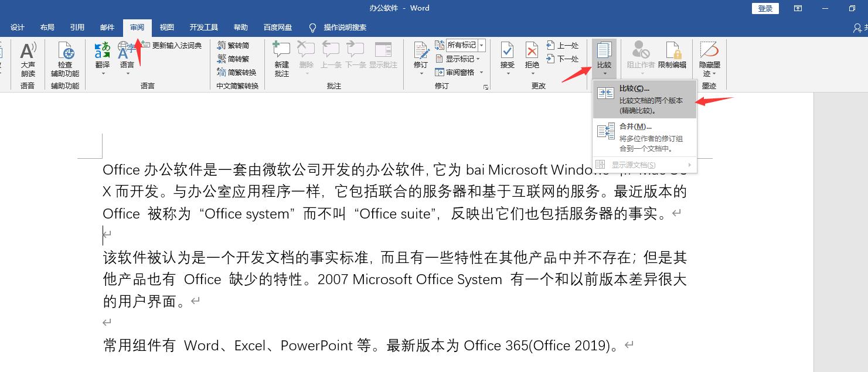Switch to the 视图 ribbon tab
The width and height of the screenshot is (868, 372).
coord(166,27)
